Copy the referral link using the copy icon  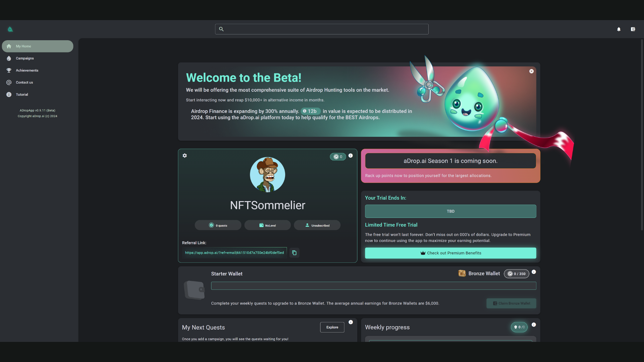[294, 253]
